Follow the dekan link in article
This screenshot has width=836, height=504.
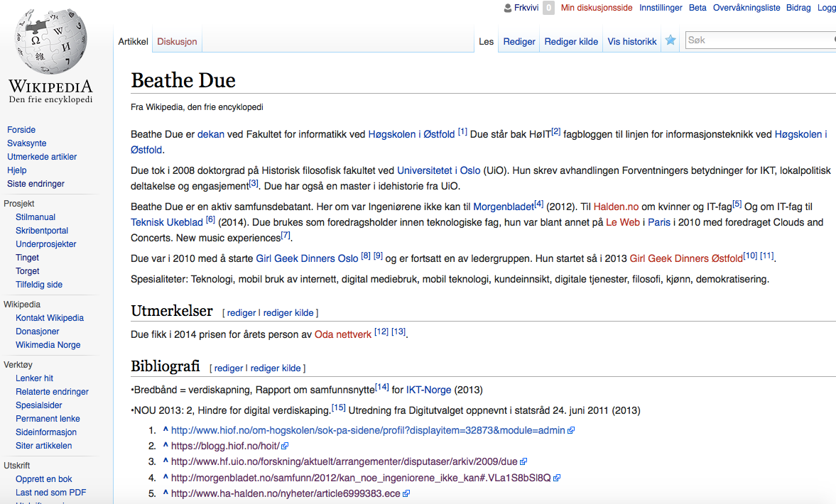pyautogui.click(x=211, y=134)
